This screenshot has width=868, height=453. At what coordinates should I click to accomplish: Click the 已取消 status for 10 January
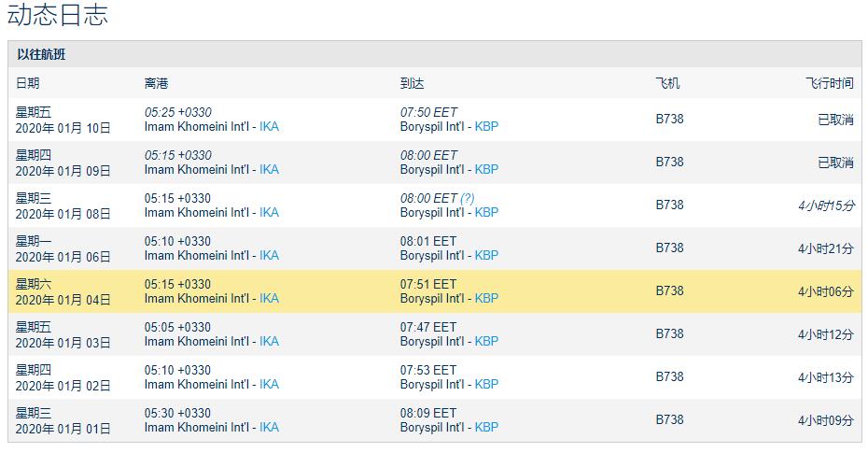pyautogui.click(x=835, y=120)
